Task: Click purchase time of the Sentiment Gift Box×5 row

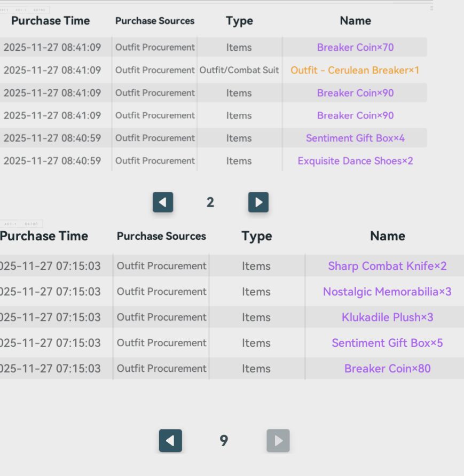Action: tap(50, 343)
